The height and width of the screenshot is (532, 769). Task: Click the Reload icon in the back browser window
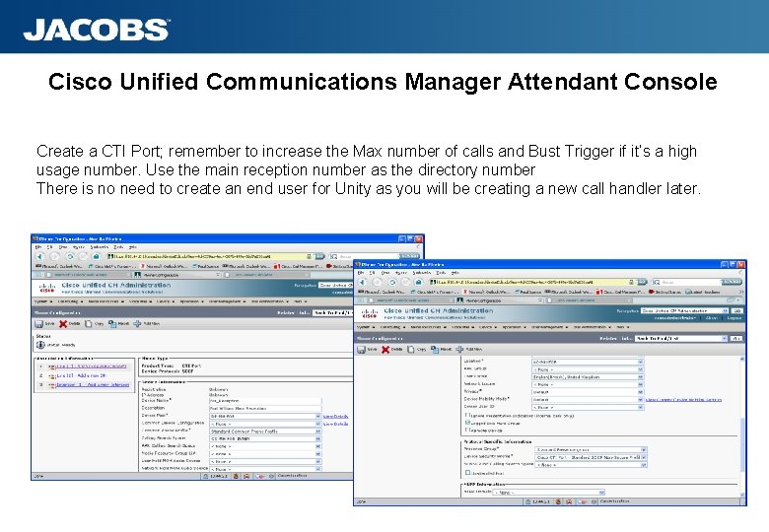(70, 257)
